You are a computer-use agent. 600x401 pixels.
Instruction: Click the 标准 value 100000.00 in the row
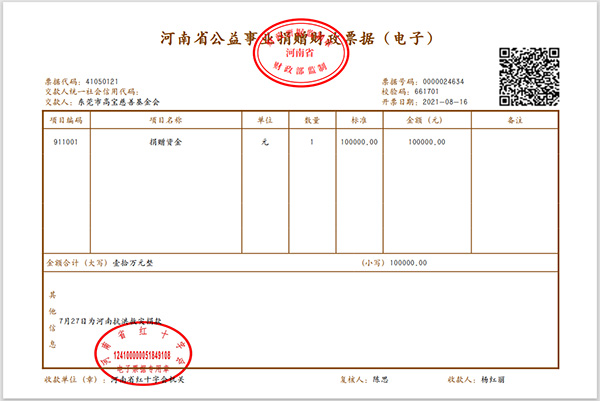click(359, 142)
